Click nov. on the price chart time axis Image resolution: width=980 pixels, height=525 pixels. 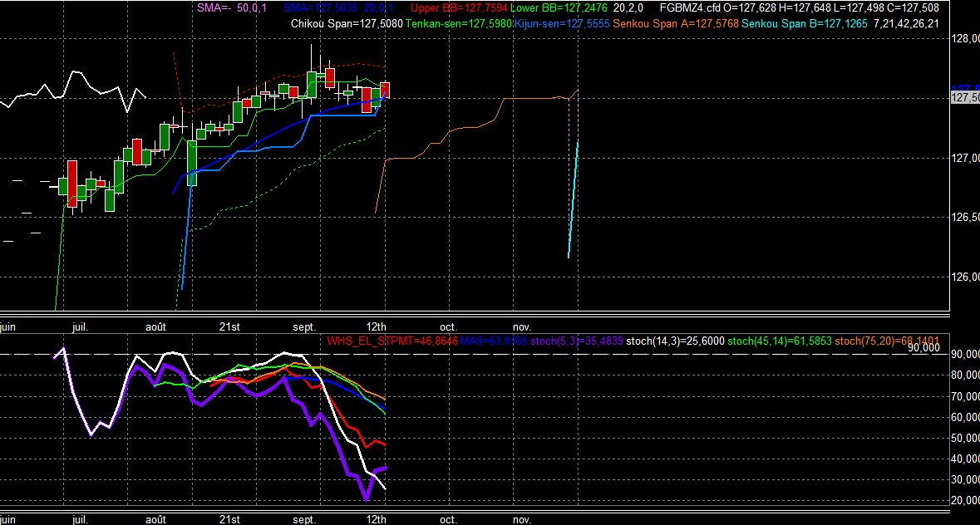[x=522, y=327]
